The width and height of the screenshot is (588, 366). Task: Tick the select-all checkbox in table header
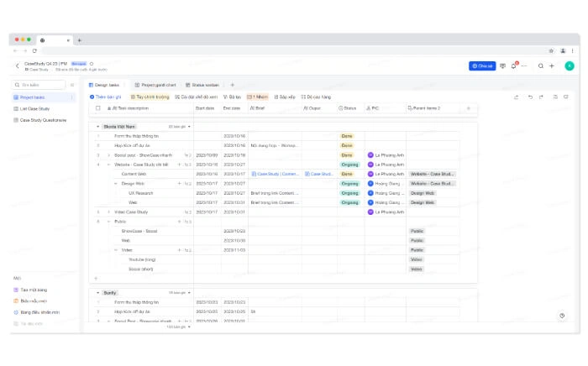click(98, 108)
